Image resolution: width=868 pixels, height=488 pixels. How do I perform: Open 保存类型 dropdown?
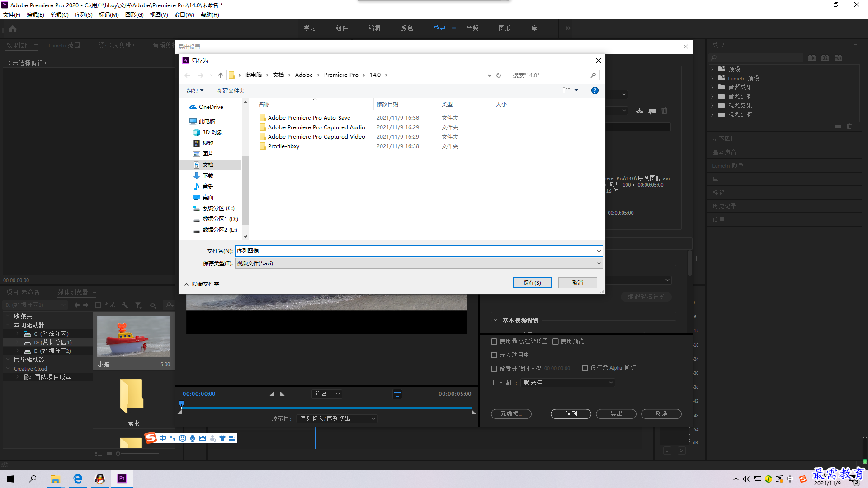click(419, 263)
